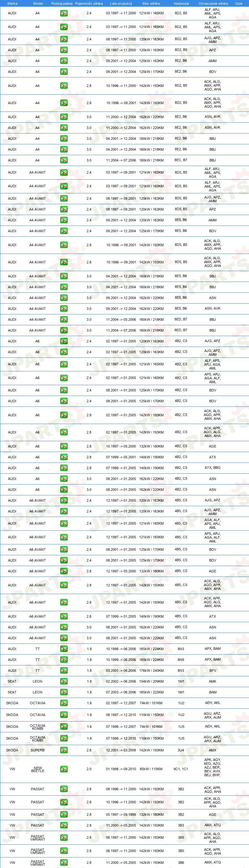Screen dimensions: 249x868
Task: Click the 02.2002 -> 06.2006 production years cell
Action: coord(121,681)
